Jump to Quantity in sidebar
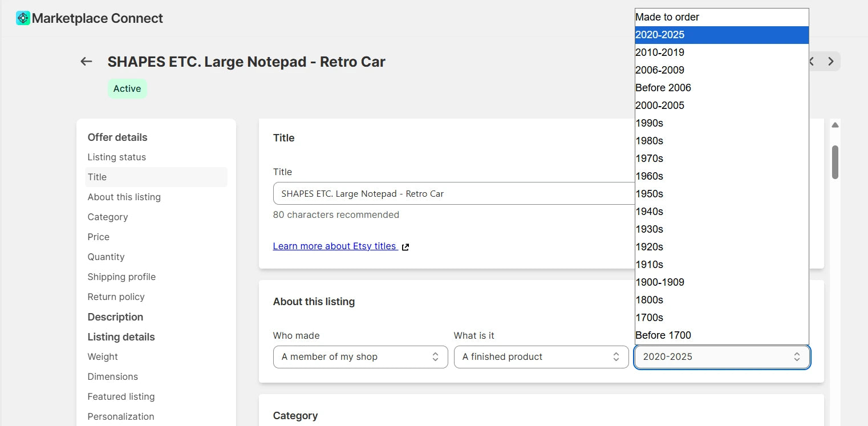868x426 pixels. point(106,257)
